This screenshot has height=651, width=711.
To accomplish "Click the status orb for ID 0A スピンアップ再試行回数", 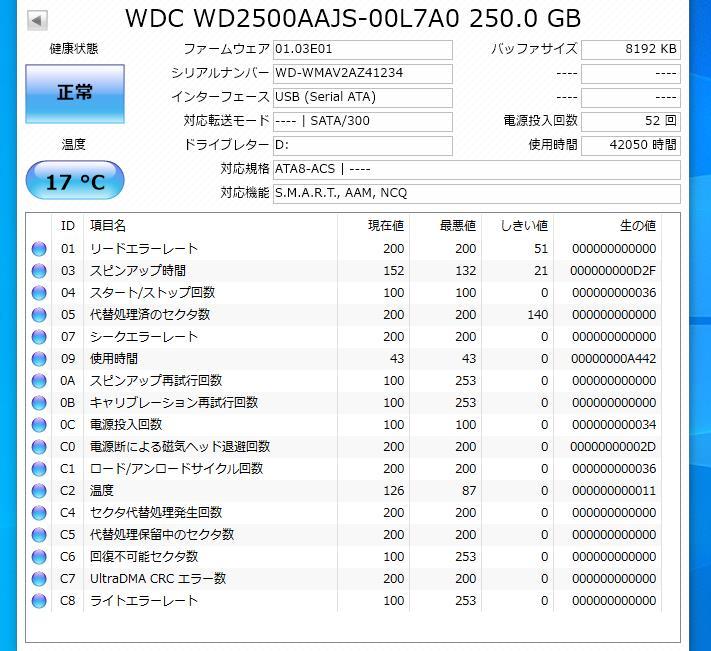I will [39, 381].
